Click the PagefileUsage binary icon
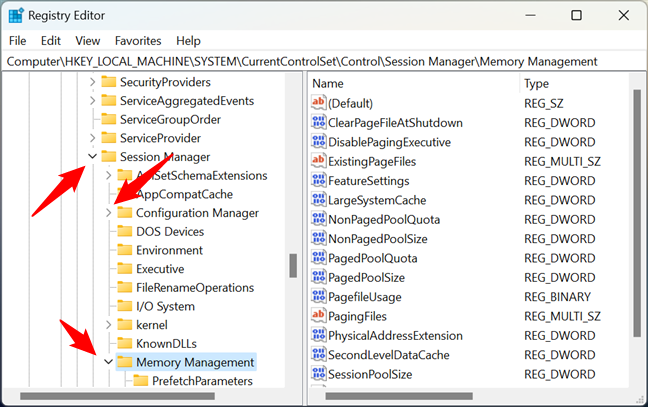The height and width of the screenshot is (407, 648). point(318,297)
